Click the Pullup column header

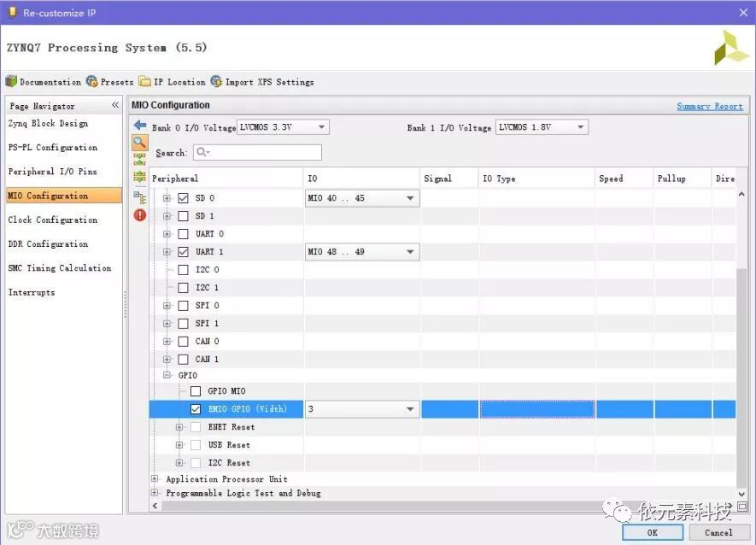(x=683, y=179)
